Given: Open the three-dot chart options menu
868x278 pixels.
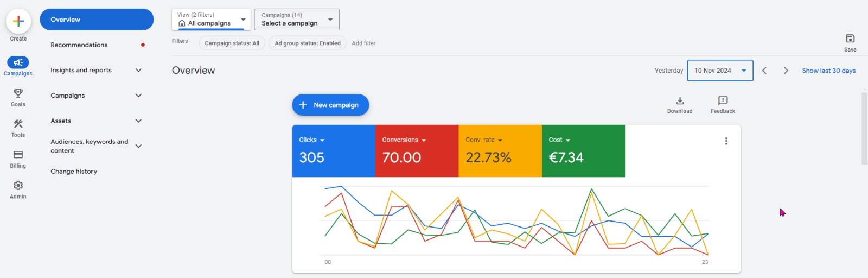Looking at the screenshot, I should pyautogui.click(x=726, y=141).
